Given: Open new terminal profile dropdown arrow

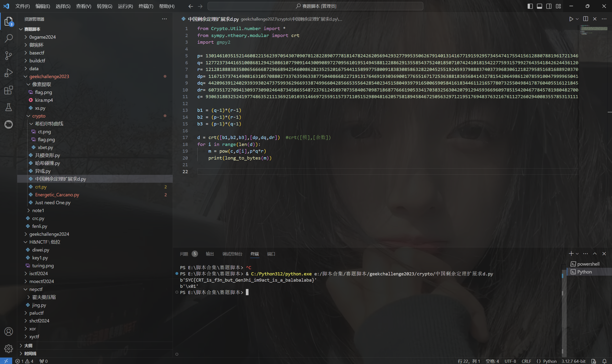Looking at the screenshot, I should point(577,254).
